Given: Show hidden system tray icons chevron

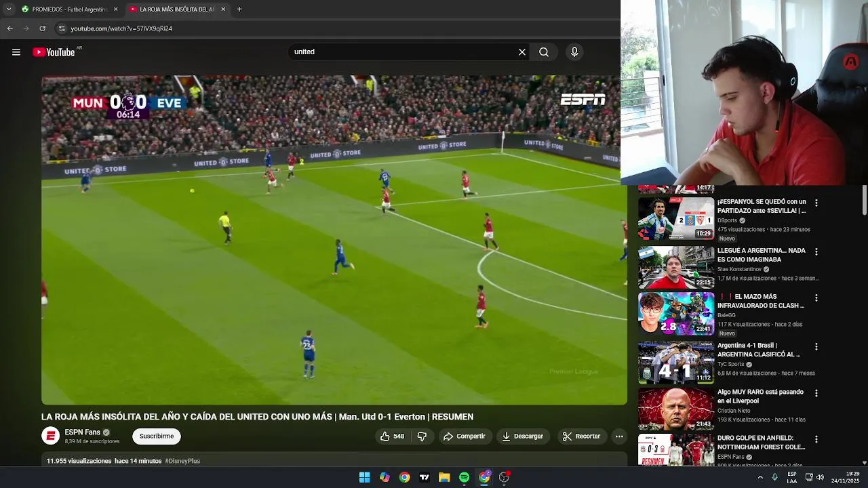Looking at the screenshot, I should pyautogui.click(x=760, y=477).
